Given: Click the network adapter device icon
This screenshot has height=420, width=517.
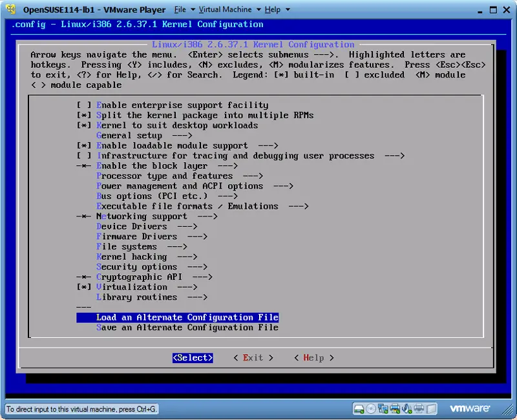Looking at the screenshot, I should tap(383, 409).
